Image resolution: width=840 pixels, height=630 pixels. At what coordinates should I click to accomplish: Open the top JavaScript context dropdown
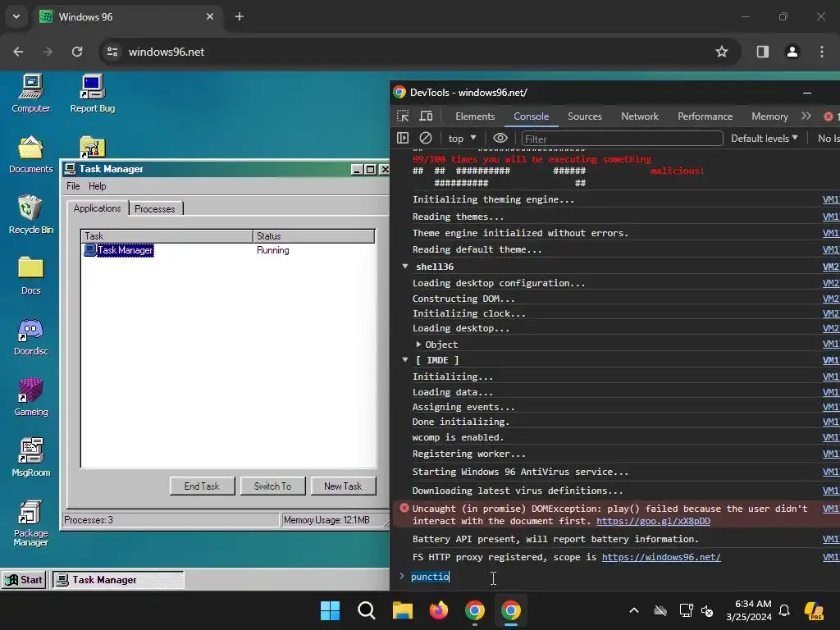pyautogui.click(x=462, y=138)
